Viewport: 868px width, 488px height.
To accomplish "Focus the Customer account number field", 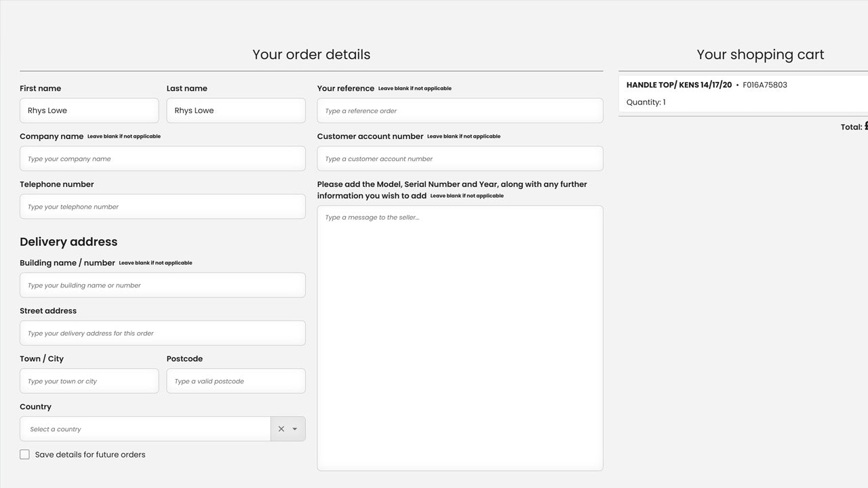I will pyautogui.click(x=460, y=159).
